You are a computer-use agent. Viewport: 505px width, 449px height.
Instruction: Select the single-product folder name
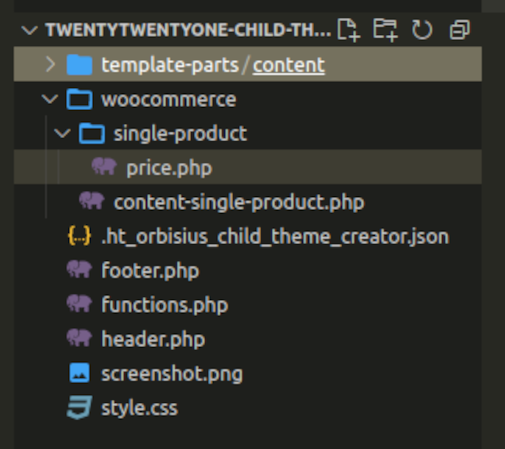(x=180, y=134)
